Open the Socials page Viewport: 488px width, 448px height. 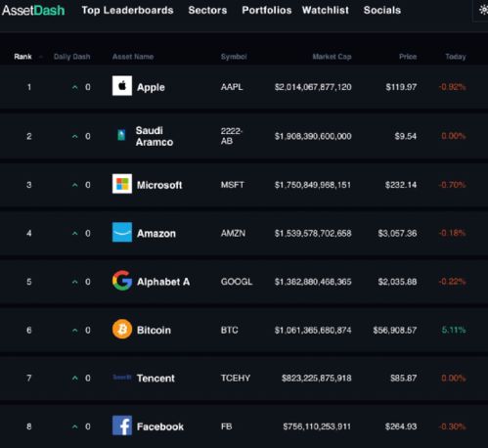point(382,10)
